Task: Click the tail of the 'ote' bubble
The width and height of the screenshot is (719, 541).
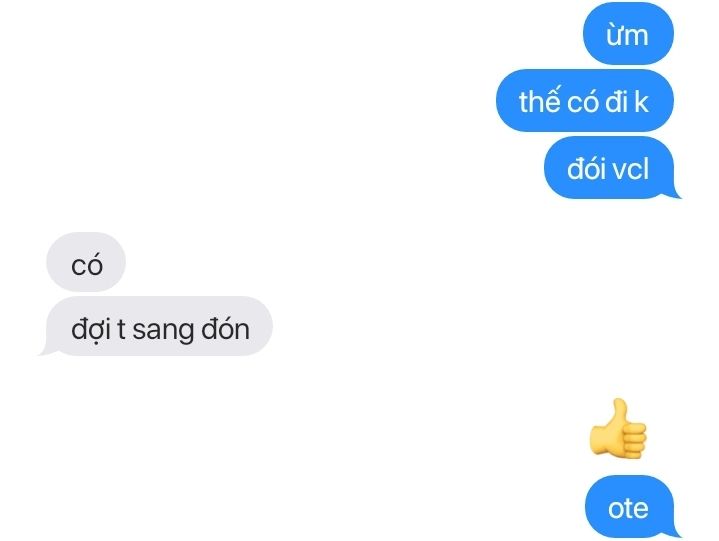Action: [675, 531]
